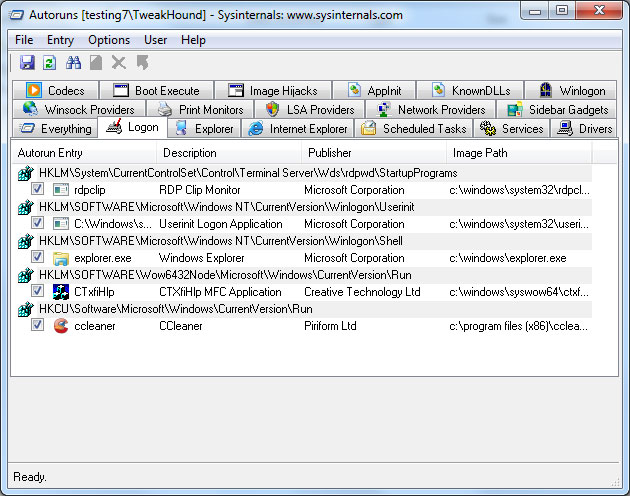630x496 pixels.
Task: Click registry icon for Wow6432Node Run key
Action: tap(25, 275)
